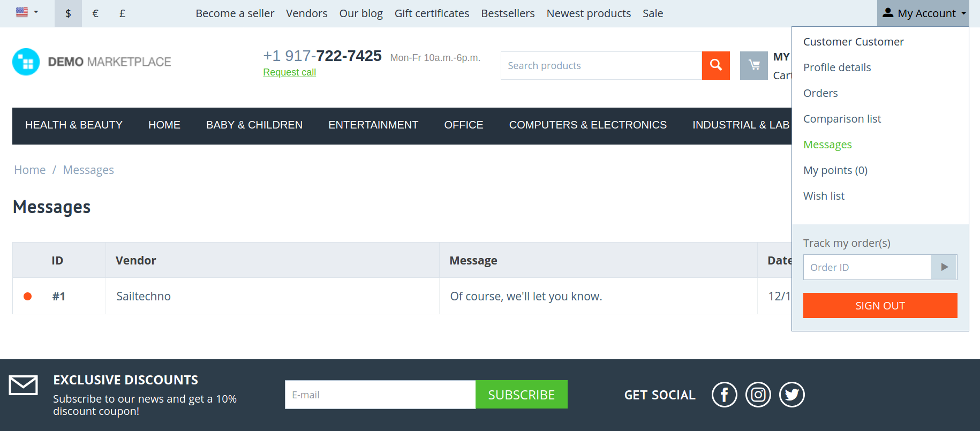View Newest products
This screenshot has height=431, width=980.
click(589, 13)
